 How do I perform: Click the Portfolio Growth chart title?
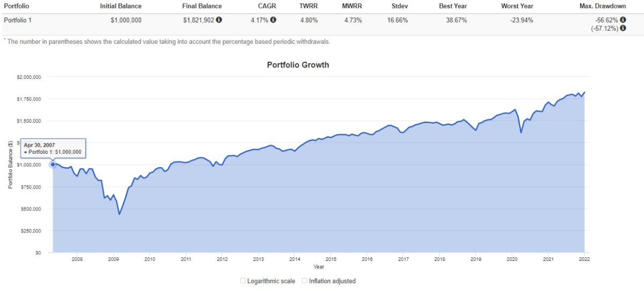[x=298, y=65]
